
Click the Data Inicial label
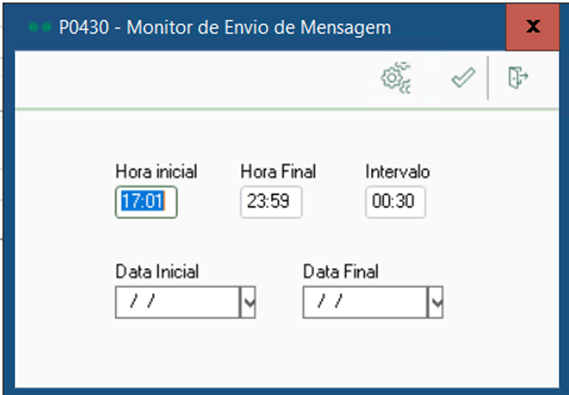(157, 272)
